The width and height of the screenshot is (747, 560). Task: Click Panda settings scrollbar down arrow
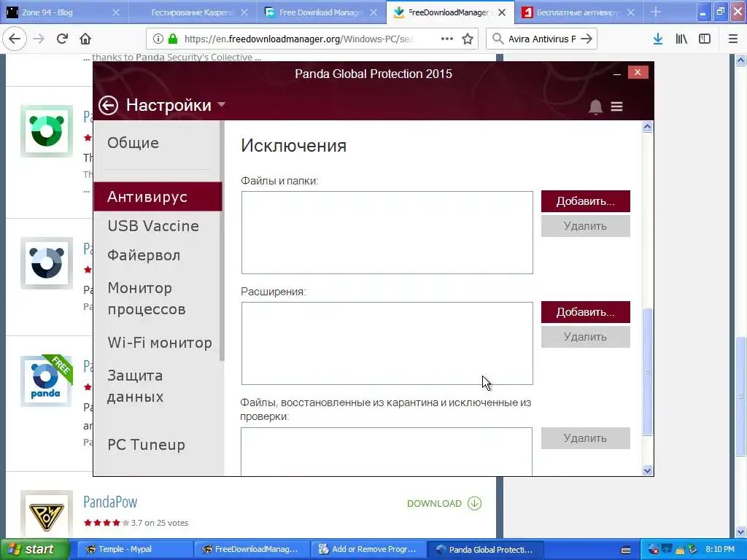(647, 470)
